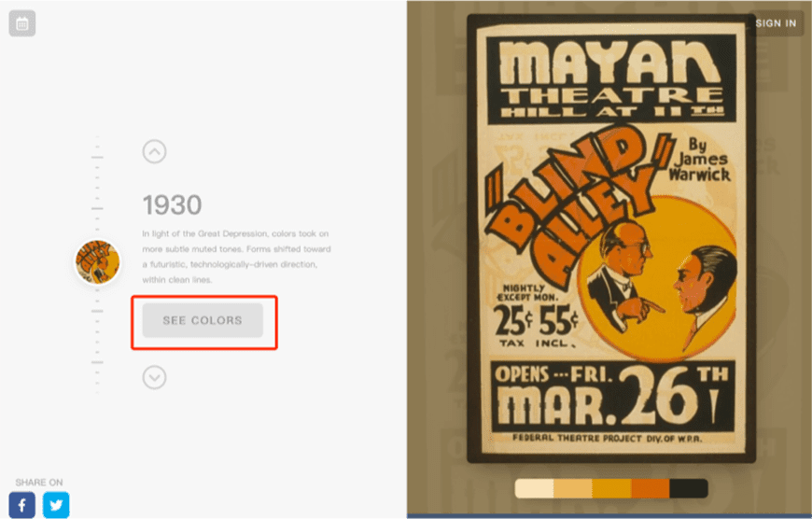Go to previous decade with up chevron
Viewport: 812px width, 519px height.
[154, 152]
